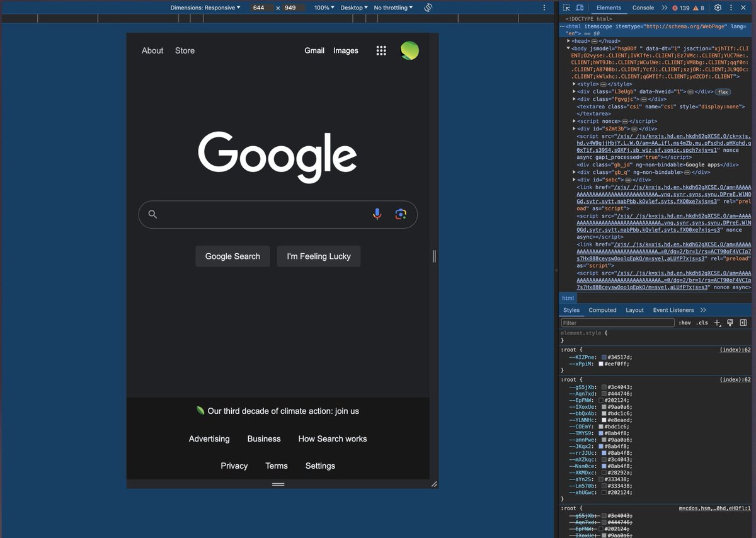Viewport: 756px width, 538px height.
Task: Open the Gmail link
Action: [314, 50]
